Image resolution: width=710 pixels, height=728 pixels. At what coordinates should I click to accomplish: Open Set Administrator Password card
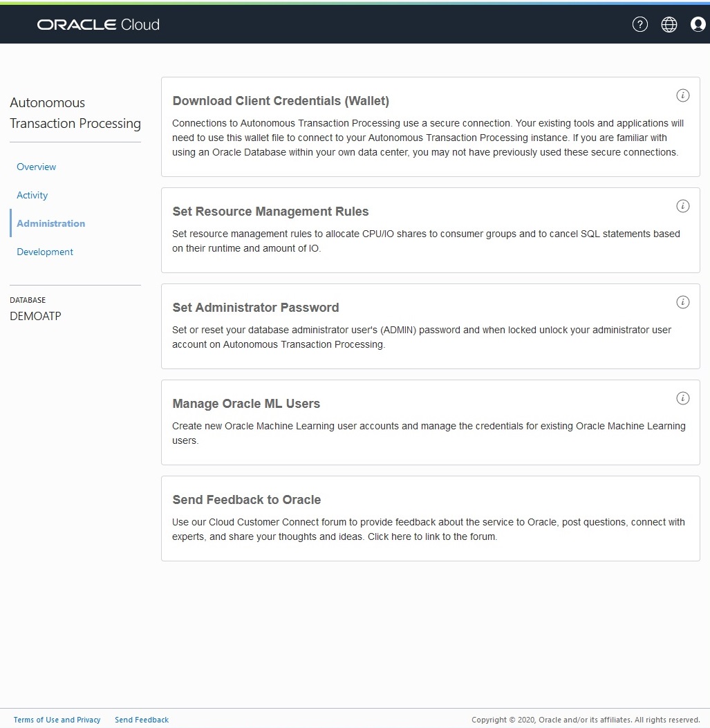pyautogui.click(x=256, y=308)
